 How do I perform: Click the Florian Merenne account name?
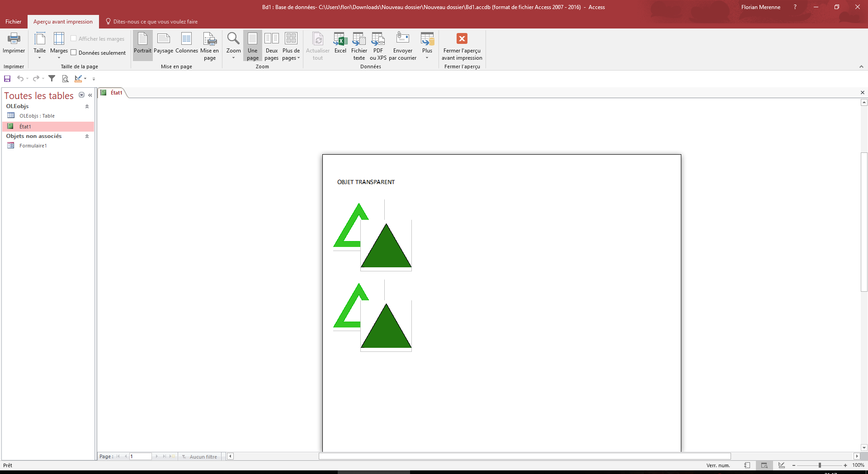tap(761, 7)
